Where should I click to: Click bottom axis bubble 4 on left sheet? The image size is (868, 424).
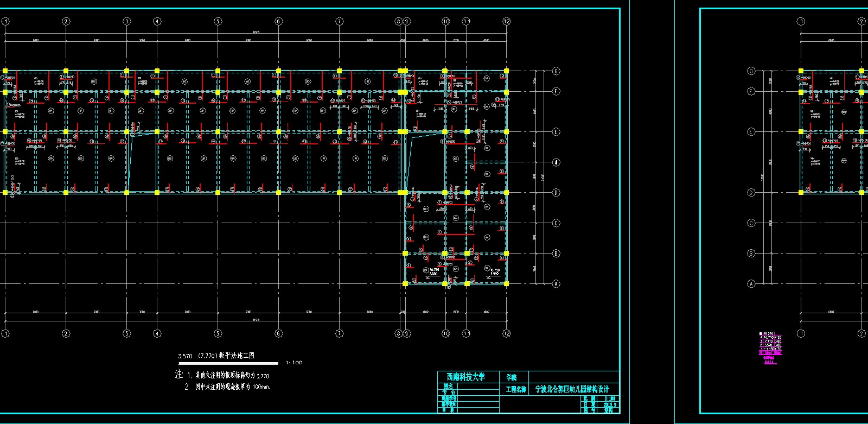click(x=157, y=333)
